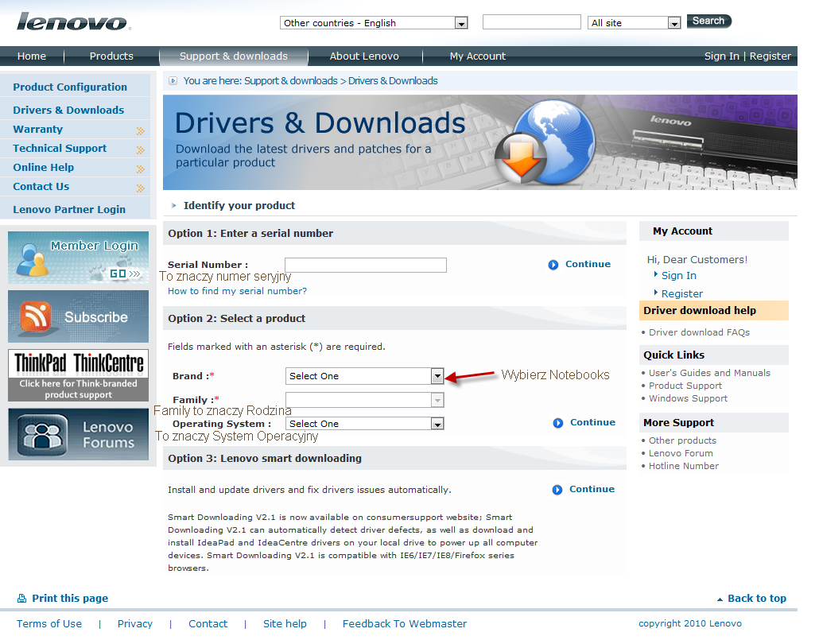Open the country language dropdown
Image resolution: width=819 pixels, height=644 pixels.
click(374, 23)
